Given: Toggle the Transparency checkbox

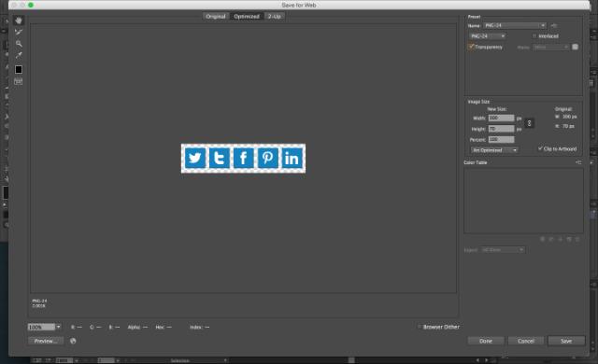Looking at the screenshot, I should (471, 47).
